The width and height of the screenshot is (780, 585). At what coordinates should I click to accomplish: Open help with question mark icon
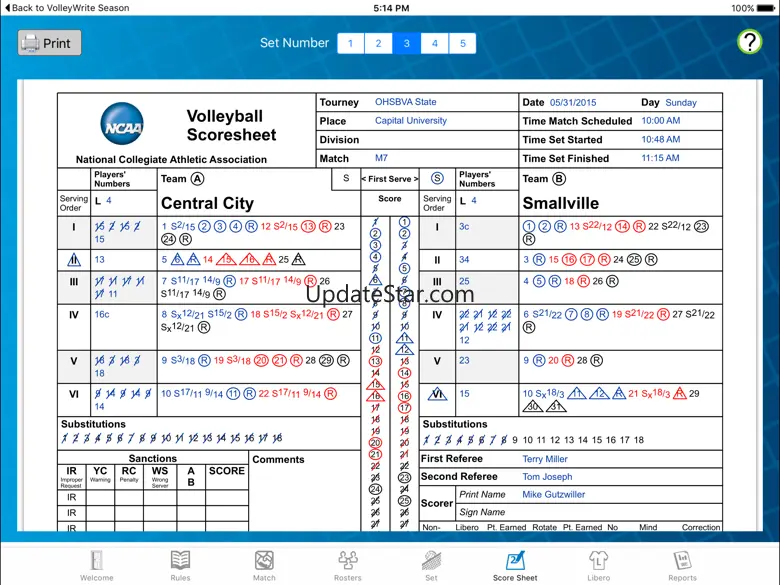pos(750,42)
